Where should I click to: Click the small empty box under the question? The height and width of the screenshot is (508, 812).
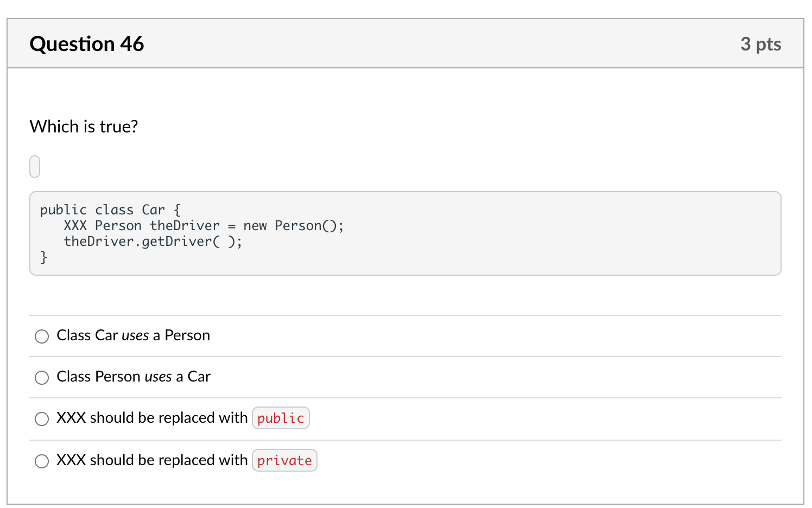(35, 167)
